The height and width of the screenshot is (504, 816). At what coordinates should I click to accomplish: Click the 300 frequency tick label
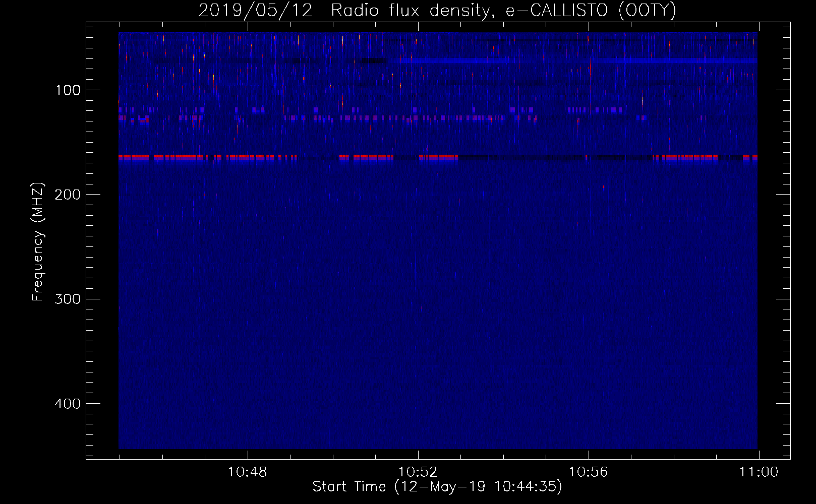click(x=68, y=299)
